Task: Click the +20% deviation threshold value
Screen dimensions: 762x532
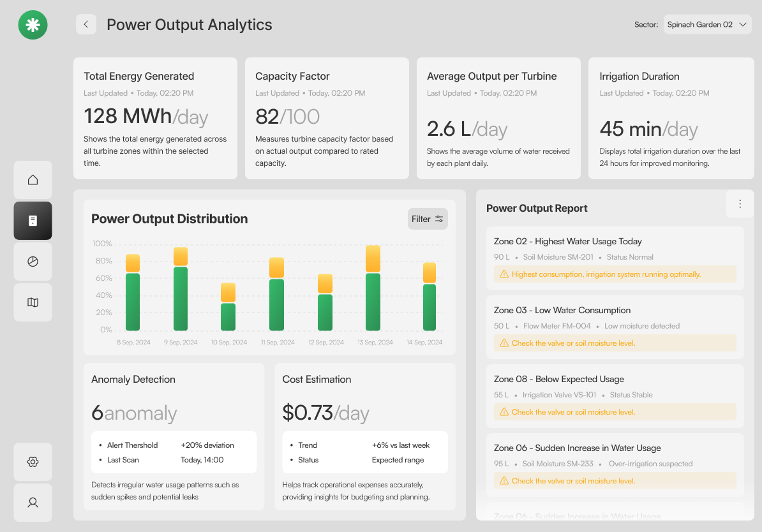Action: [x=207, y=445]
